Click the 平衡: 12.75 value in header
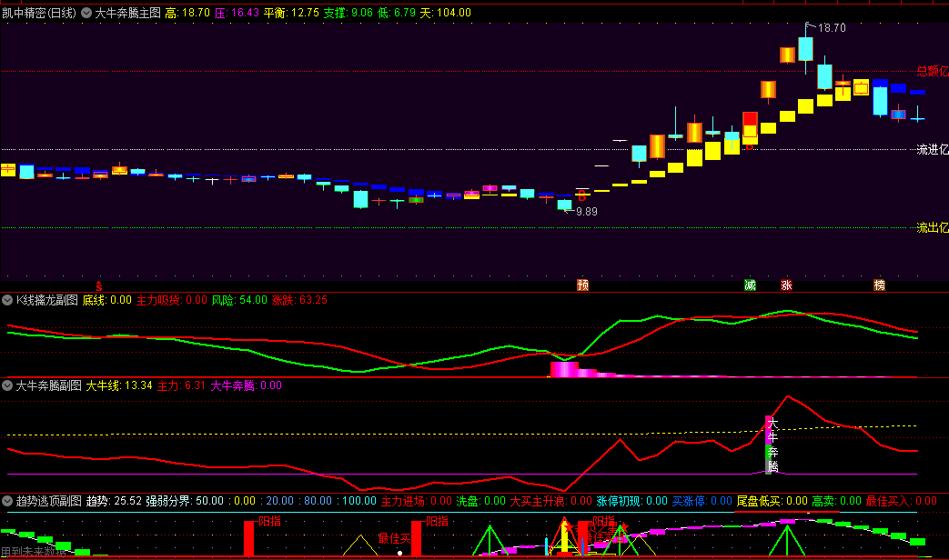The image size is (949, 560). (291, 13)
